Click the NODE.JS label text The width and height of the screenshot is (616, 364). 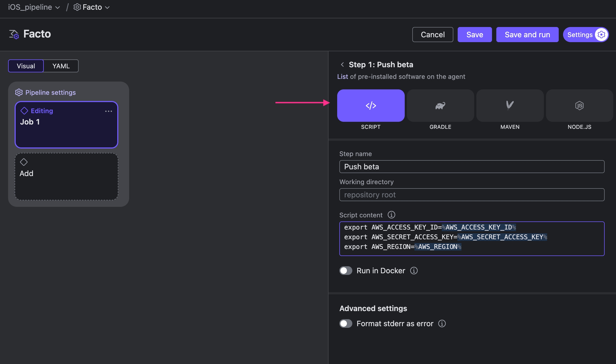[579, 127]
